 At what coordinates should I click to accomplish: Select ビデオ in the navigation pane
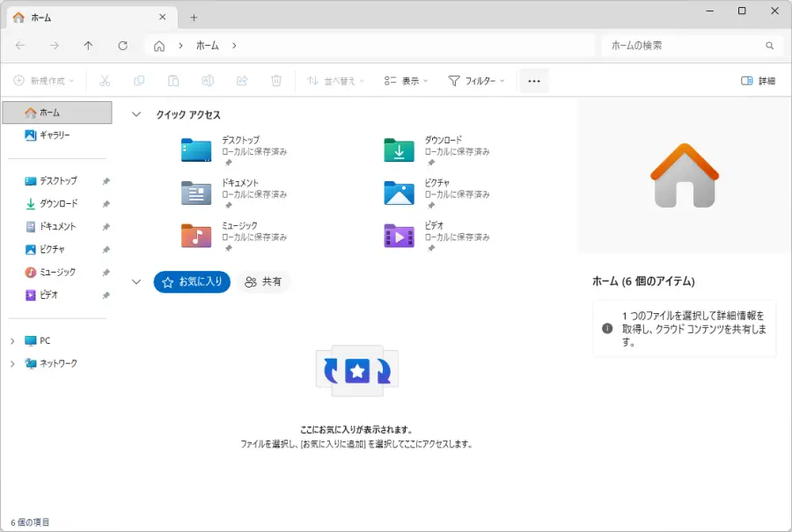(x=57, y=295)
